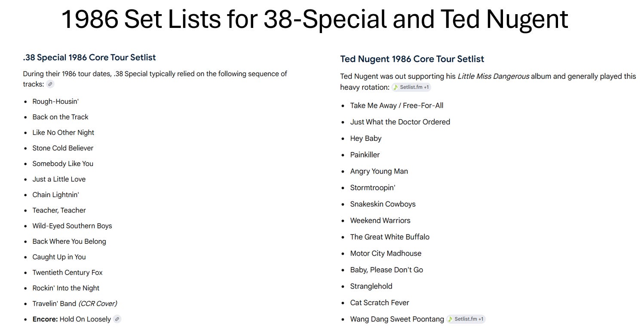
Task: Click Take Me Away / Free-For-All entry
Action: [397, 106]
